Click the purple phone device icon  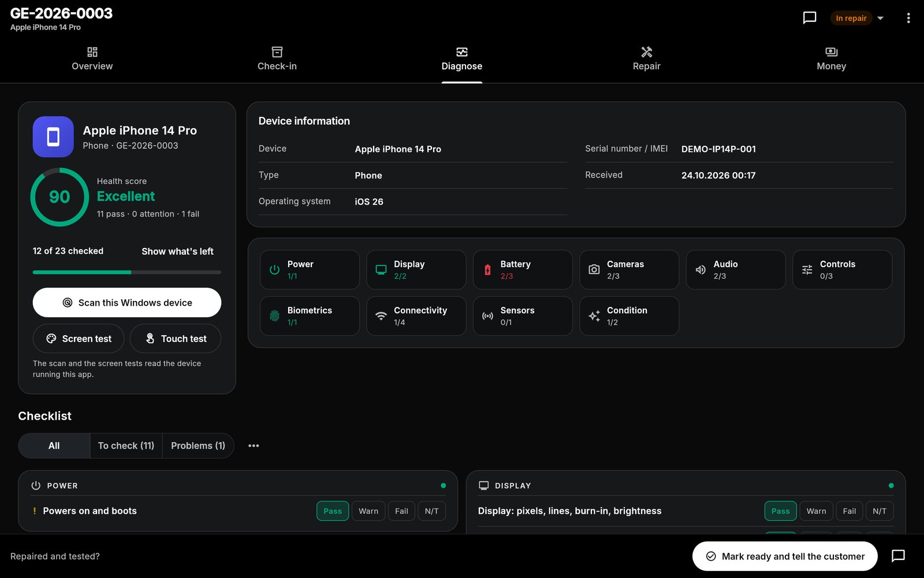53,137
